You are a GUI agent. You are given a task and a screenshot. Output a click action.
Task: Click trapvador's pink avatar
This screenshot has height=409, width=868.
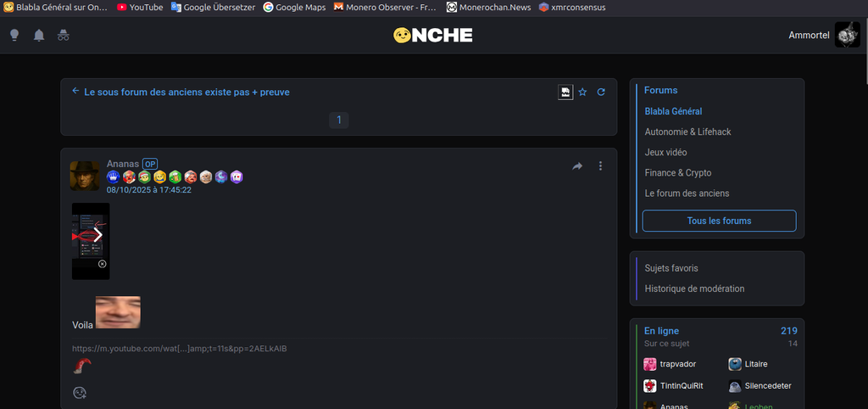[650, 364]
